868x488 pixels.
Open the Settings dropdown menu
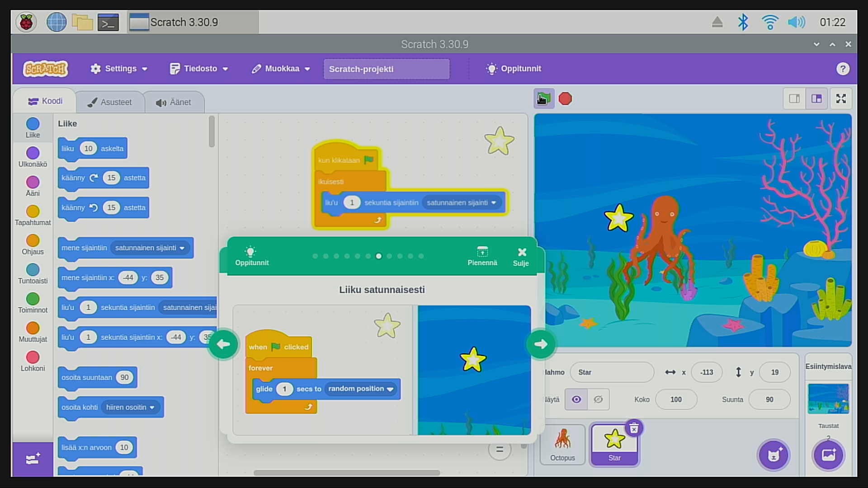[119, 69]
